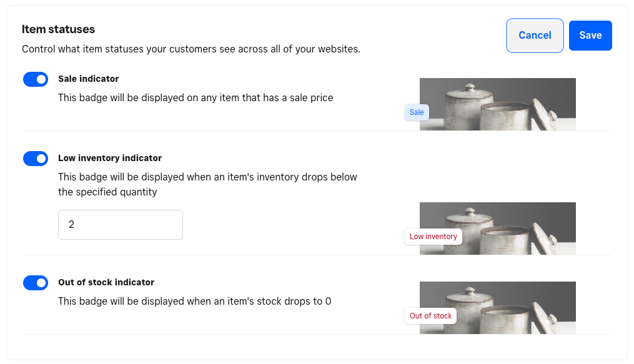Click the stock drops to 0 description
This screenshot has height=364, width=634.
(194, 301)
